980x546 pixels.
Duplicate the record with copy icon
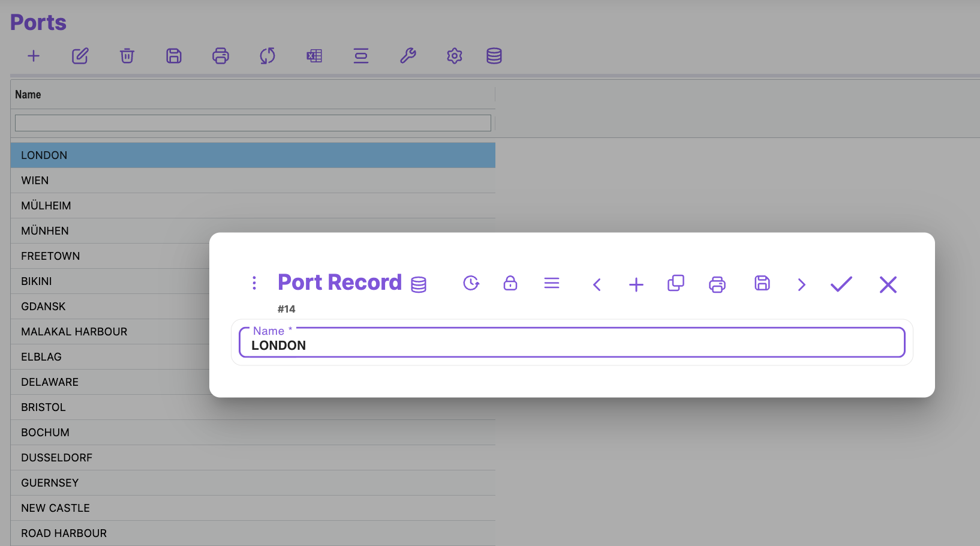coord(676,283)
